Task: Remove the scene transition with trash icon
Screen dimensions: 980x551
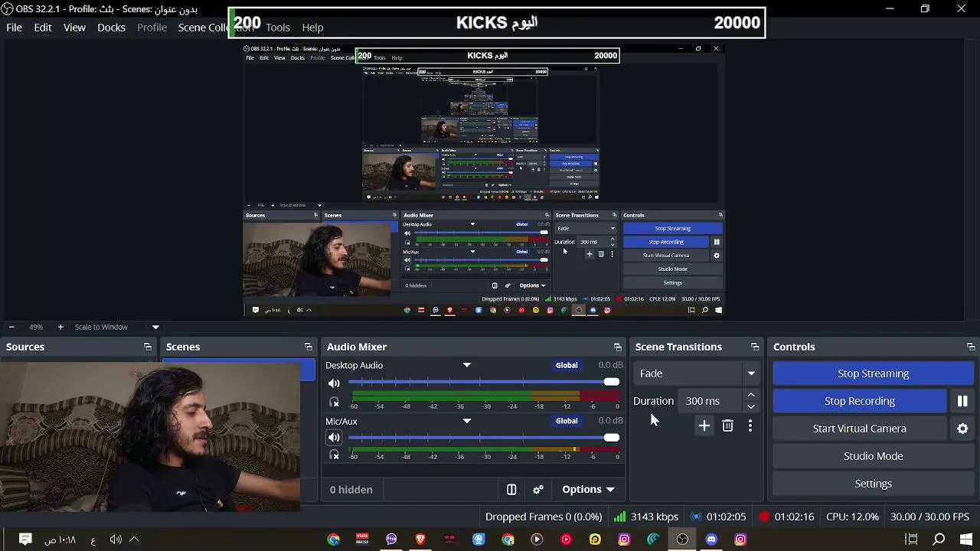Action: pyautogui.click(x=728, y=425)
